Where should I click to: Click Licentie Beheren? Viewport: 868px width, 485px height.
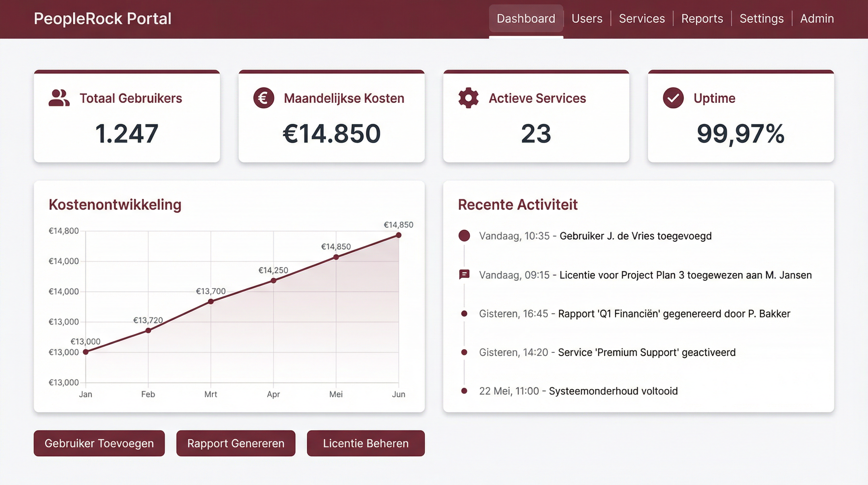365,443
